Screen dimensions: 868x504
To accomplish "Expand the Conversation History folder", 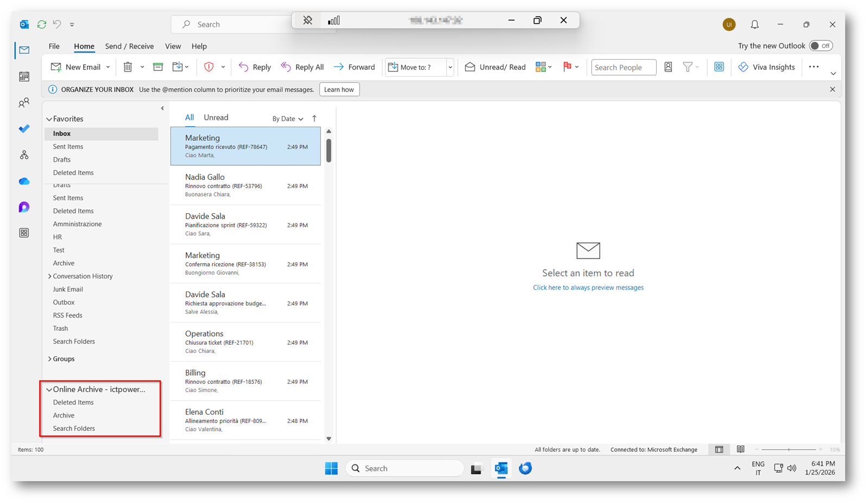I will [49, 276].
